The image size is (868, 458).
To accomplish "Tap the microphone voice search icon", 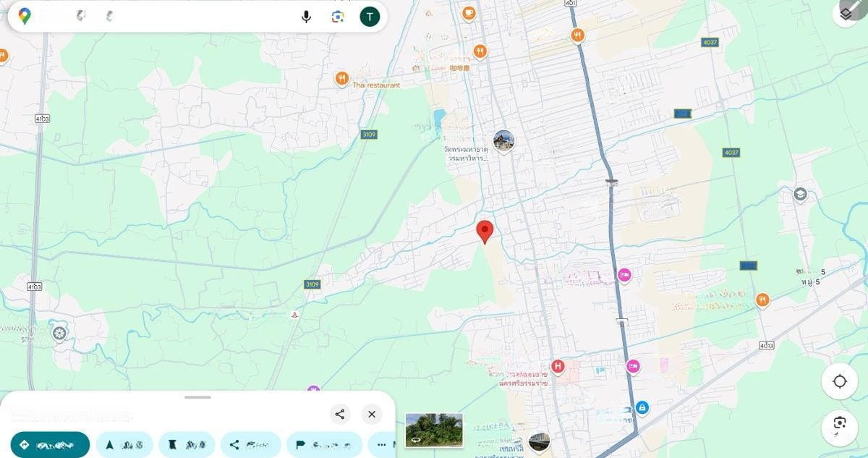I will [x=306, y=17].
